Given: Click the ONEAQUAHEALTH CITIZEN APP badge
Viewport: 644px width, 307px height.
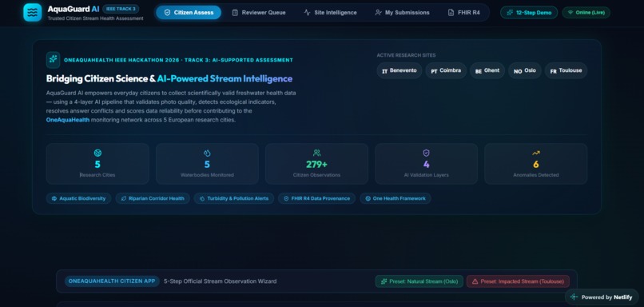Looking at the screenshot, I should point(112,281).
